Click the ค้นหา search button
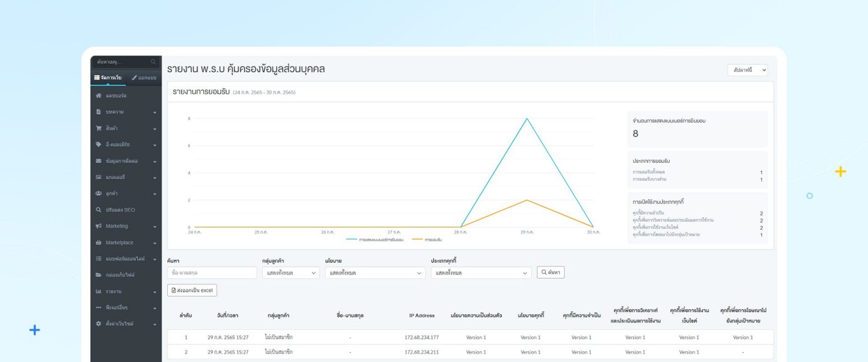The height and width of the screenshot is (362, 868). [x=550, y=273]
